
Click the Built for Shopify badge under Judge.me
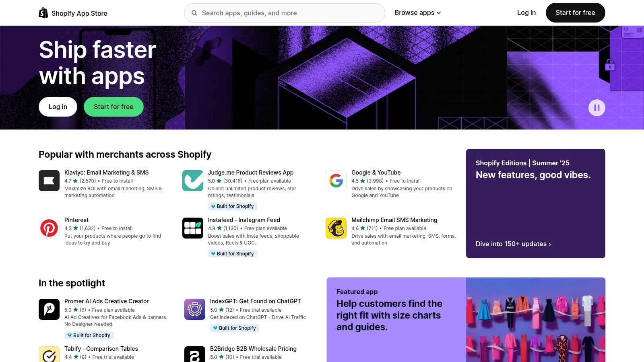pos(233,206)
